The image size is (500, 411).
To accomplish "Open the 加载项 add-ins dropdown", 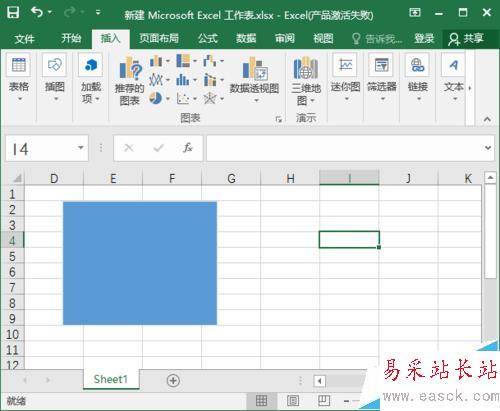I will pos(91,79).
